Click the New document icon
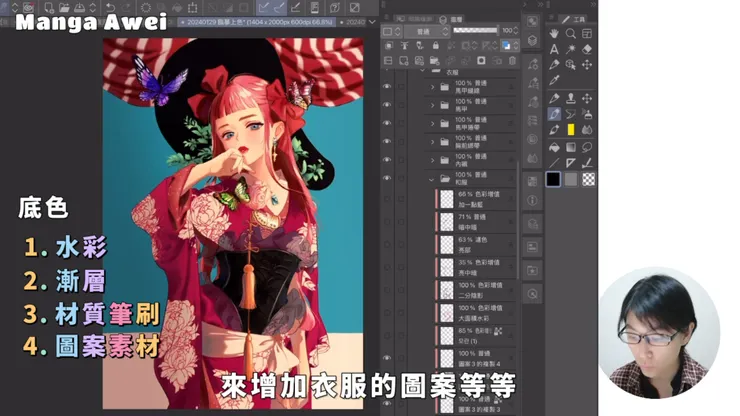 click(x=49, y=7)
